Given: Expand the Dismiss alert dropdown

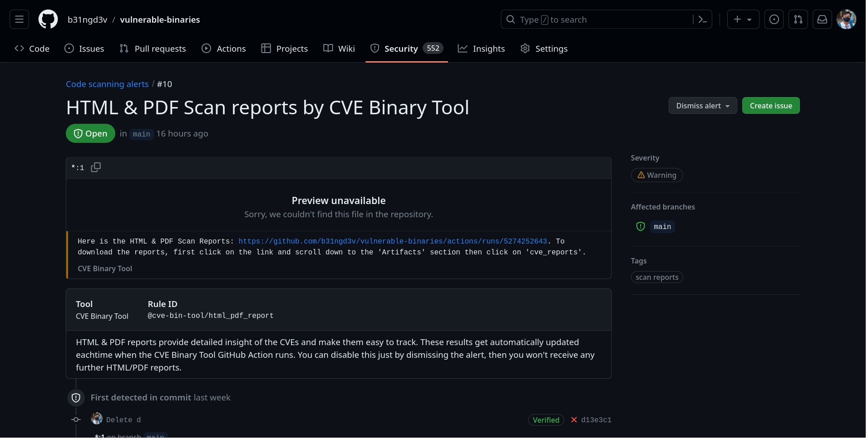Looking at the screenshot, I should point(702,106).
